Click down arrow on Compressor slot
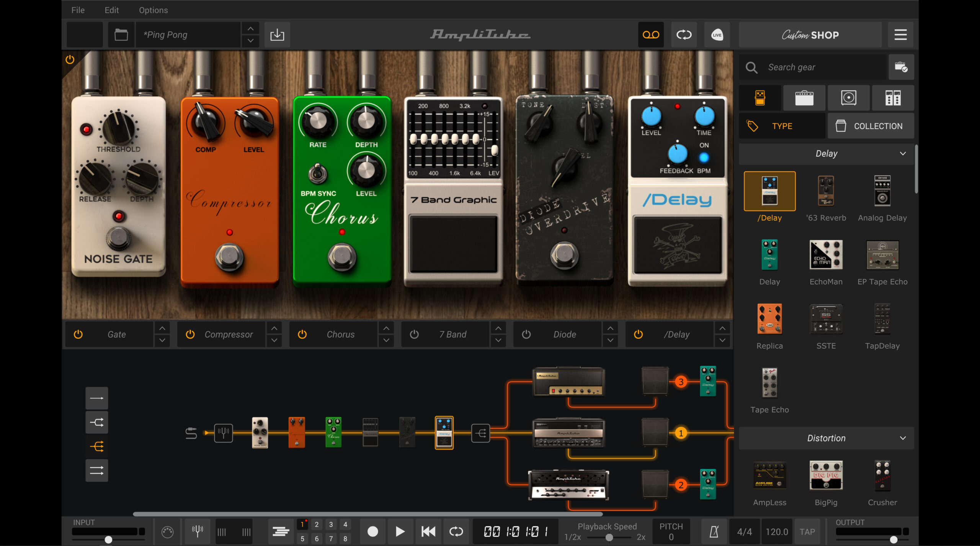The width and height of the screenshot is (980, 546). pyautogui.click(x=274, y=340)
